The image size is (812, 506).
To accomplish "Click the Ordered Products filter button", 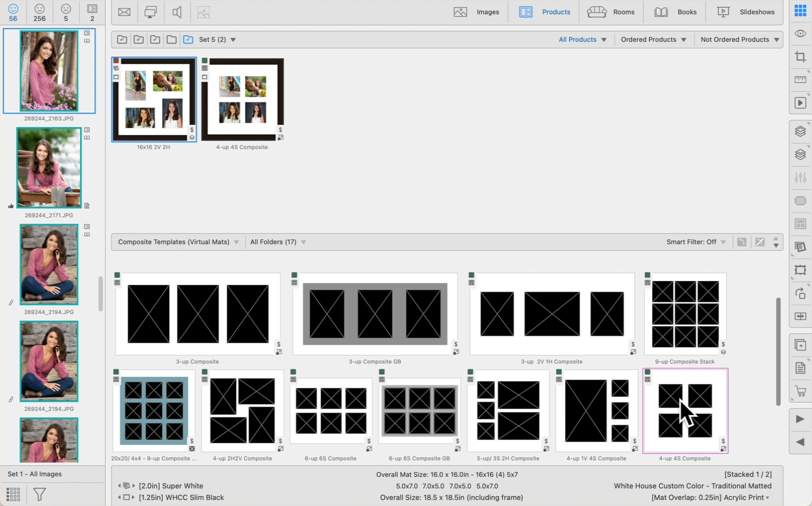I will pyautogui.click(x=653, y=40).
